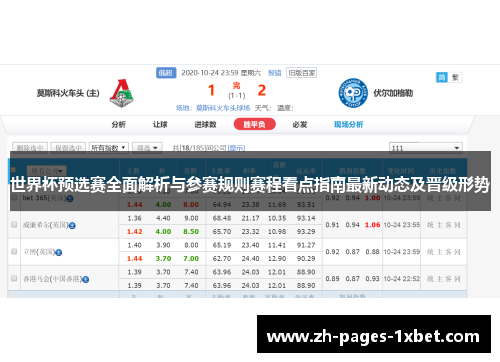
Task: Open the 所有指数 dropdown
Action: [x=109, y=147]
